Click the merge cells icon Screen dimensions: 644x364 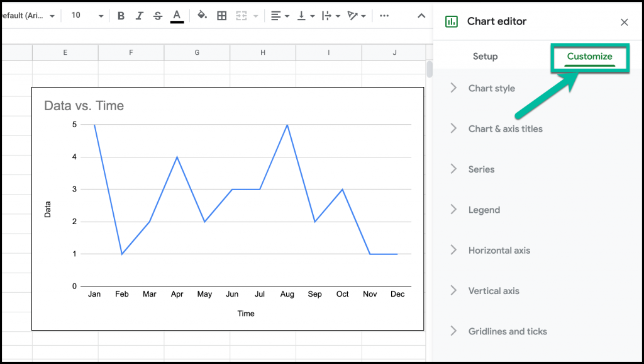241,16
